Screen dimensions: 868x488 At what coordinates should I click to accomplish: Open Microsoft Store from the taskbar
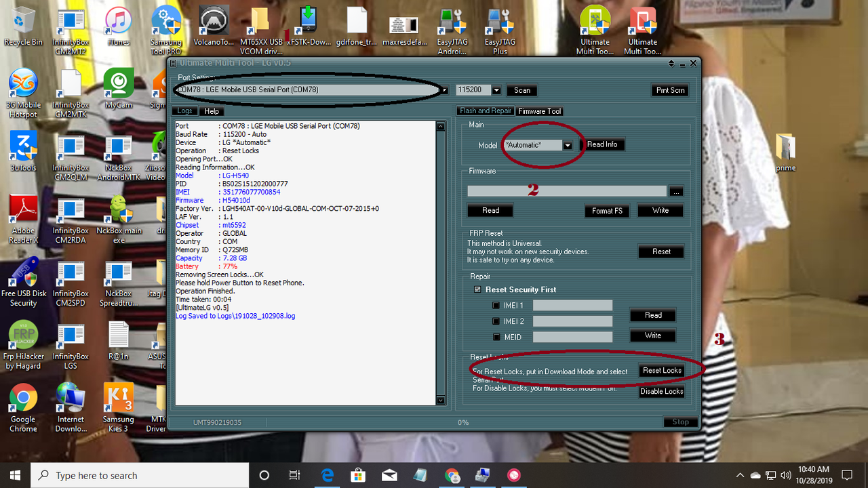click(359, 475)
